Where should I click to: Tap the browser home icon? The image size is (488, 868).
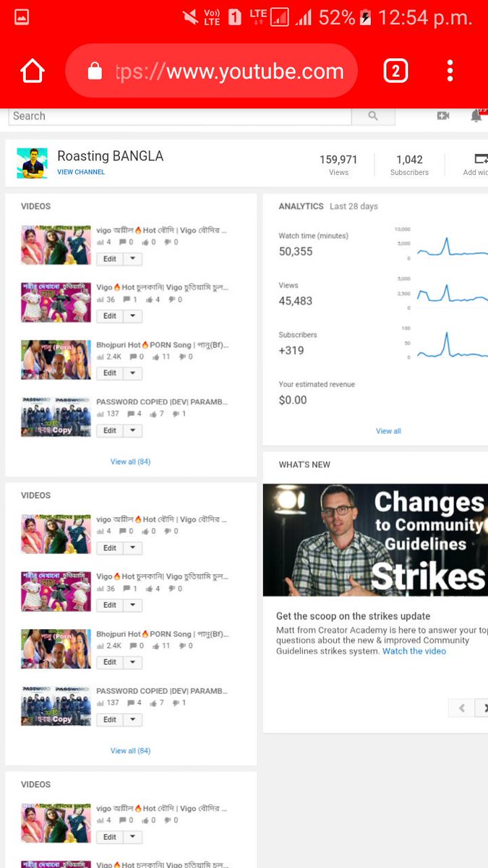(33, 71)
